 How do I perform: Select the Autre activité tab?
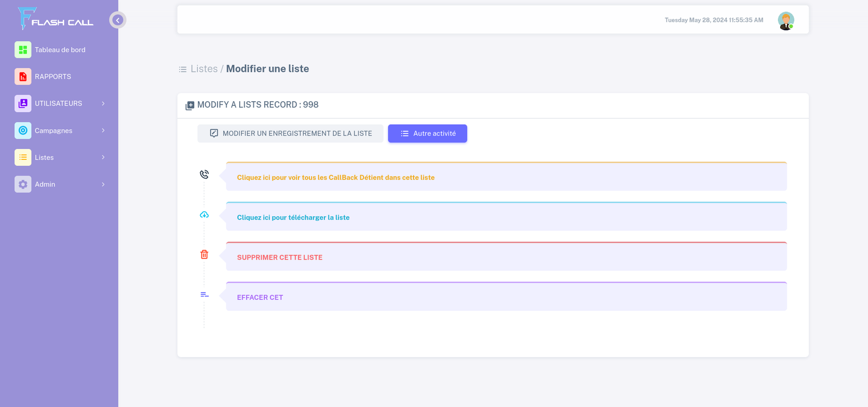pyautogui.click(x=427, y=133)
